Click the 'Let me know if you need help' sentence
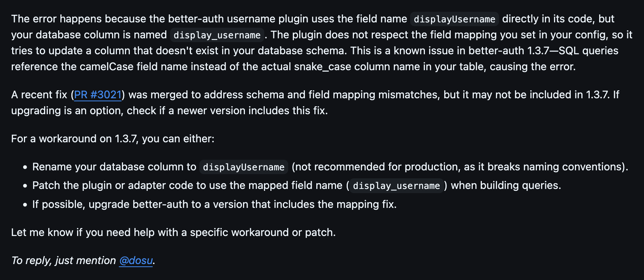This screenshot has height=280, width=644. pyautogui.click(x=173, y=233)
